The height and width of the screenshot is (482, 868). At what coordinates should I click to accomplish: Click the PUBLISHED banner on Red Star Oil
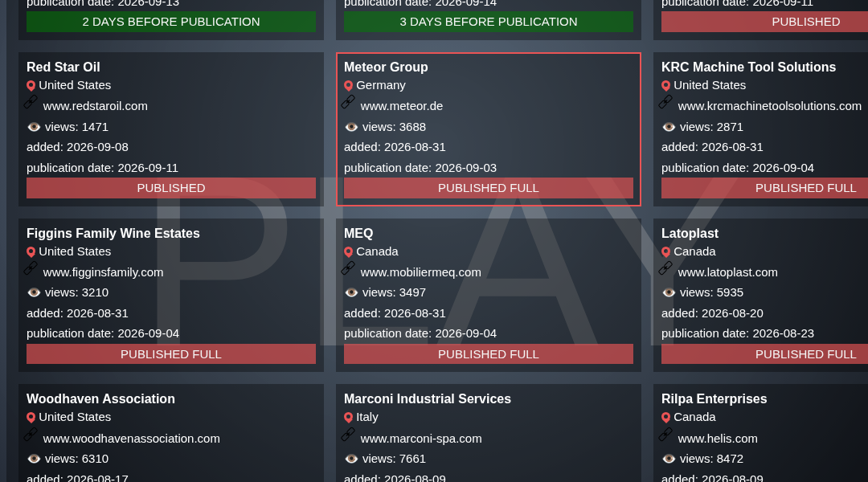click(171, 188)
